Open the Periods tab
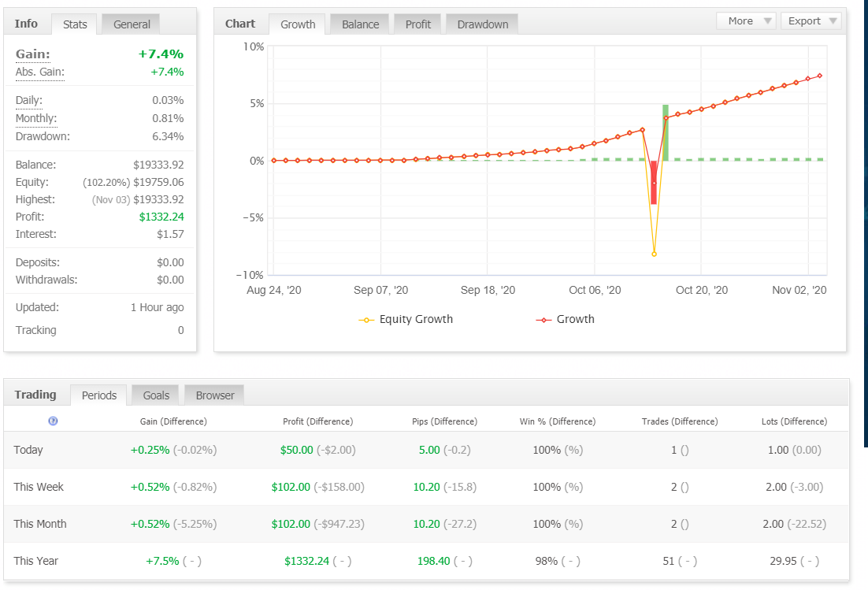868x590 pixels. point(99,395)
